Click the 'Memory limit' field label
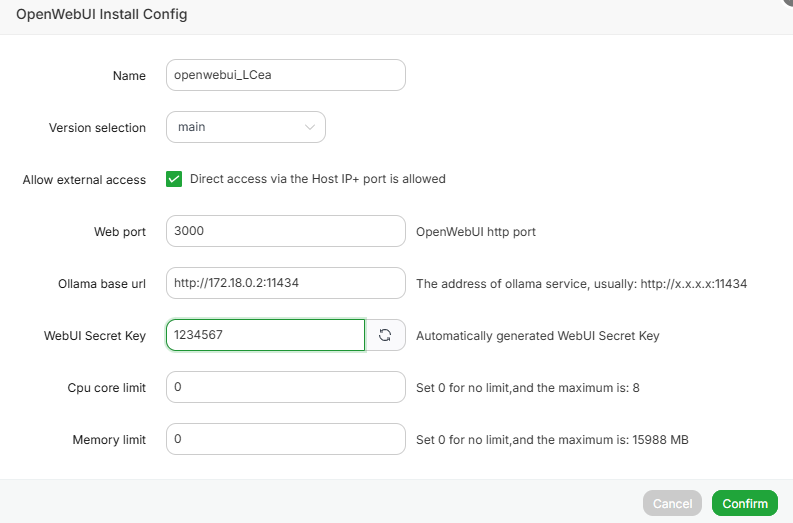Image resolution: width=793 pixels, height=523 pixels. tap(109, 440)
